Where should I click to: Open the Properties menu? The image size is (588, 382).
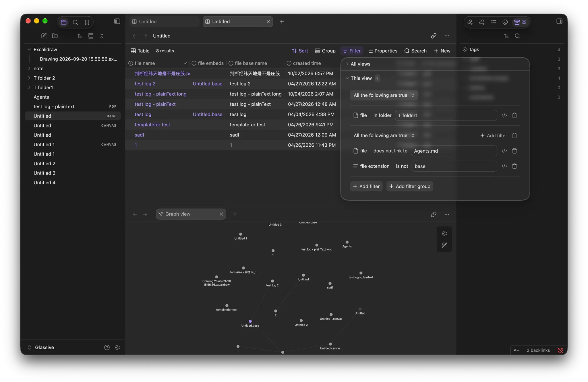[x=382, y=51]
